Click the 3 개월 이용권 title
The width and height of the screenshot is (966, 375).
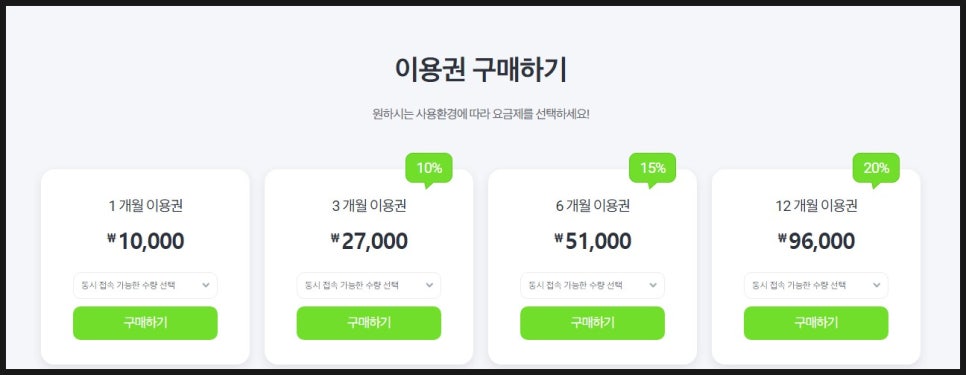click(x=369, y=206)
